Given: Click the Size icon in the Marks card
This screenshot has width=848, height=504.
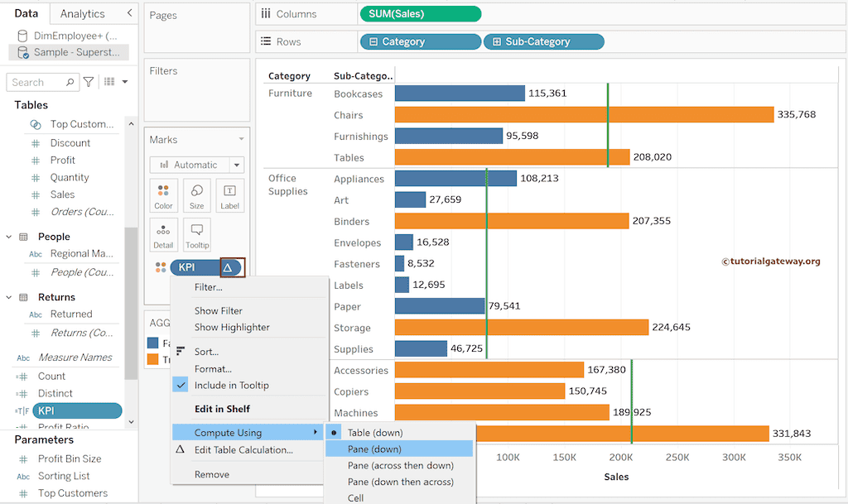Looking at the screenshot, I should pyautogui.click(x=196, y=195).
